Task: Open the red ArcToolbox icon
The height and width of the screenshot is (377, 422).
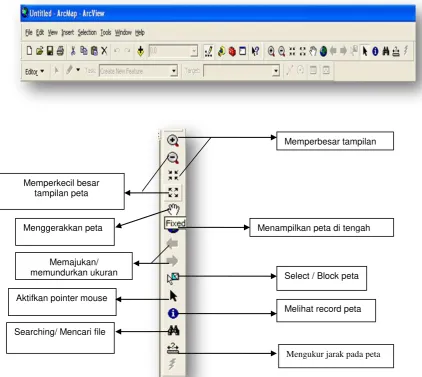Action: (232, 51)
